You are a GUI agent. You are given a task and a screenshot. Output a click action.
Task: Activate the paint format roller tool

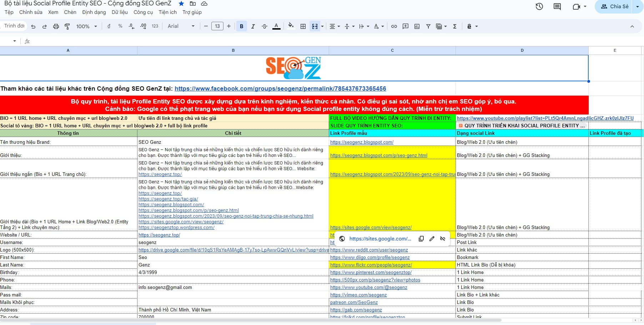click(67, 26)
